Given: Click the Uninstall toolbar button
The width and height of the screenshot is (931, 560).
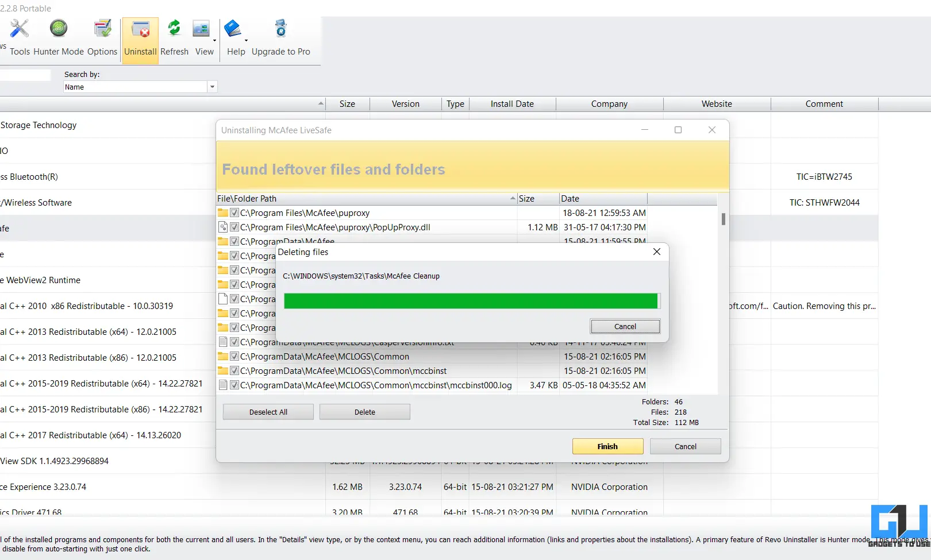Looking at the screenshot, I should [140, 40].
